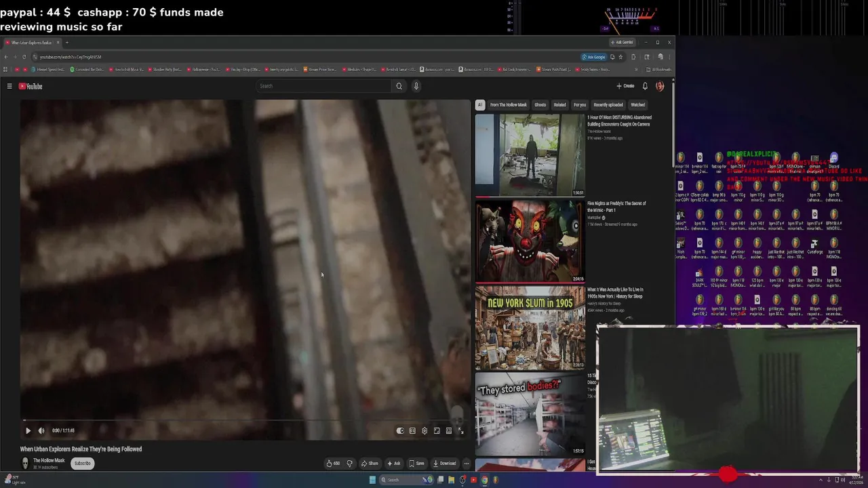Click the Ask button under the video
The height and width of the screenshot is (488, 868).
click(x=393, y=464)
